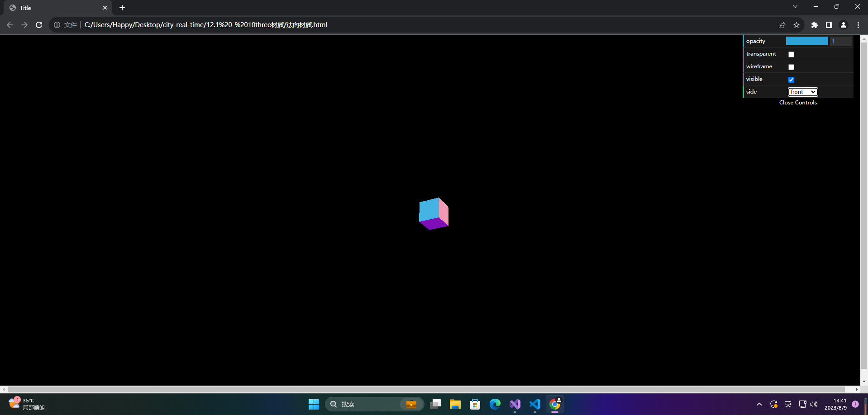Image resolution: width=868 pixels, height=415 pixels.
Task: Open the side dropdown showing front
Action: (x=803, y=92)
